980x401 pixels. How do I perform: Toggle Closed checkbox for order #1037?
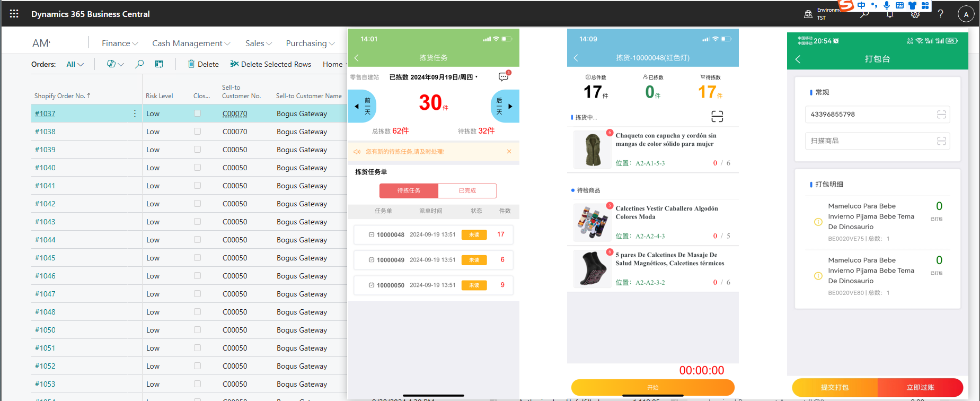click(197, 114)
